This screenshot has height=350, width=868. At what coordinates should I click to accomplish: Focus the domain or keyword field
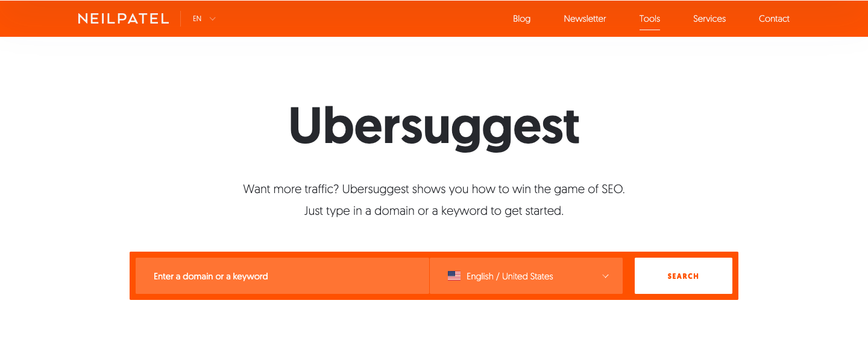282,276
